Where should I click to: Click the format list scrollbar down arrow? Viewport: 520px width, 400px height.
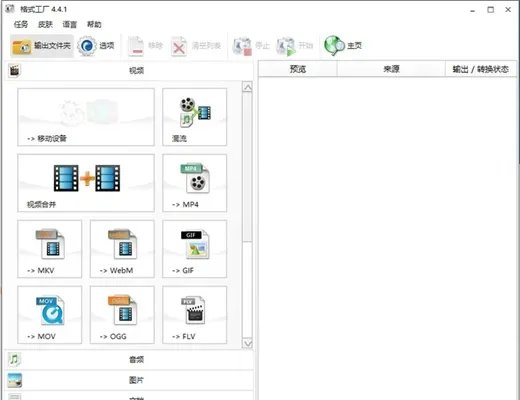[x=247, y=343]
